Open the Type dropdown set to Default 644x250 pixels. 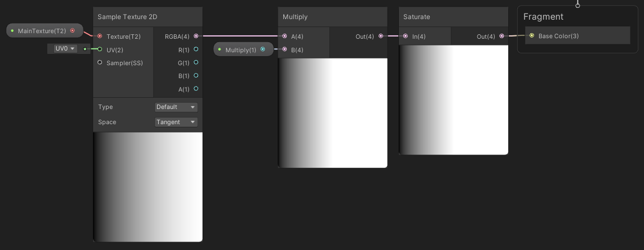click(x=176, y=107)
